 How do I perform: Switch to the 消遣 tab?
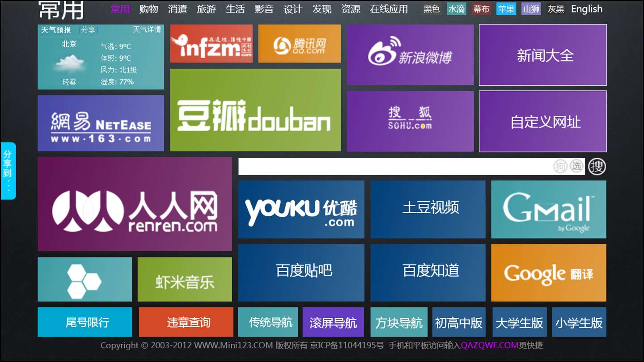(x=178, y=9)
